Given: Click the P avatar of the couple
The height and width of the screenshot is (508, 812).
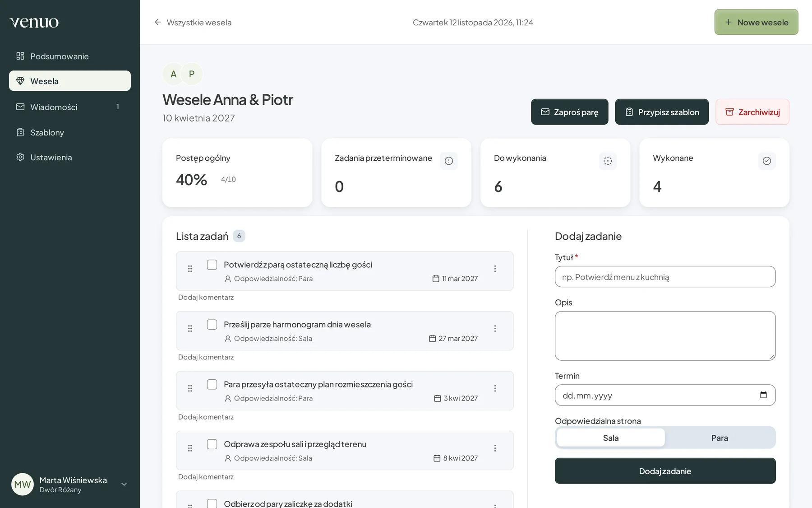Looking at the screenshot, I should [x=192, y=74].
